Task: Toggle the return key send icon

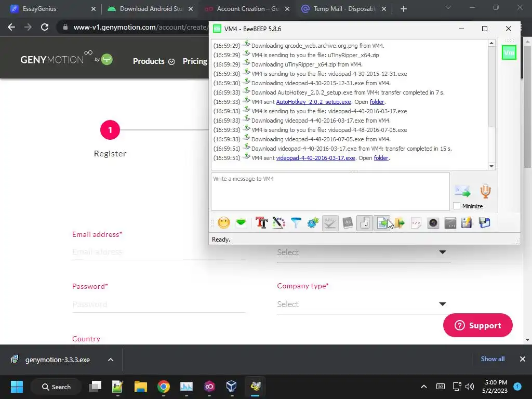Action: pyautogui.click(x=365, y=223)
